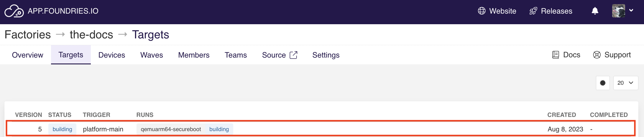Screen dimensions: 644x137
Task: Switch to the Devices tab
Action: (112, 55)
